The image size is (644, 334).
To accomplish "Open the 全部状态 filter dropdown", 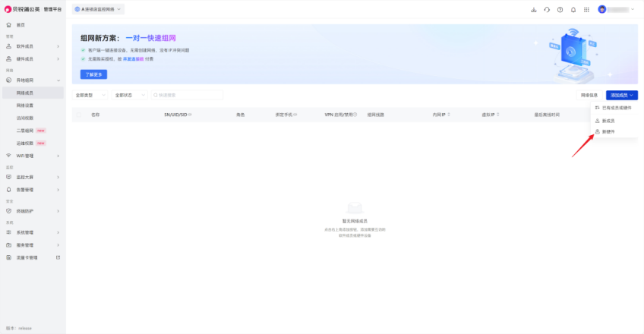I will coord(128,95).
